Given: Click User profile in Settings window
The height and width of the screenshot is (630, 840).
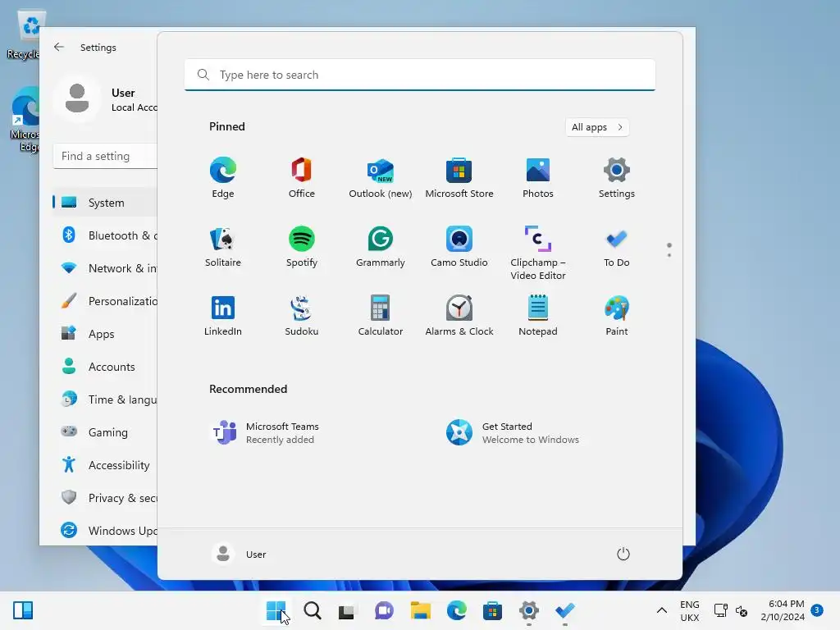Looking at the screenshot, I should click(x=105, y=99).
